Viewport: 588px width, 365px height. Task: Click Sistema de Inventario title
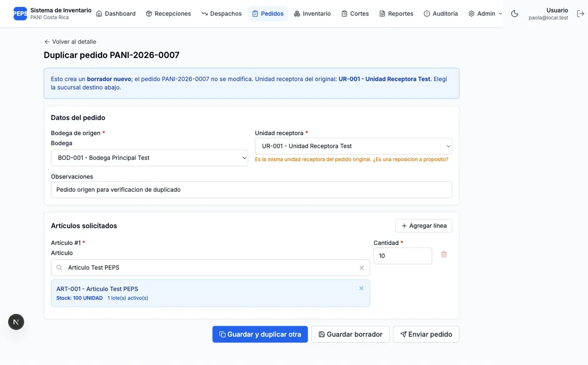click(61, 10)
